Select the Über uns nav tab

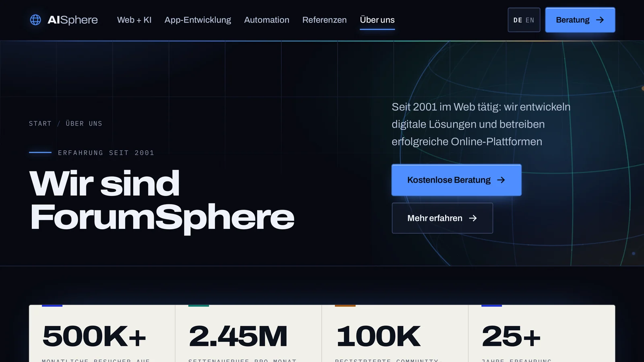[x=377, y=20]
